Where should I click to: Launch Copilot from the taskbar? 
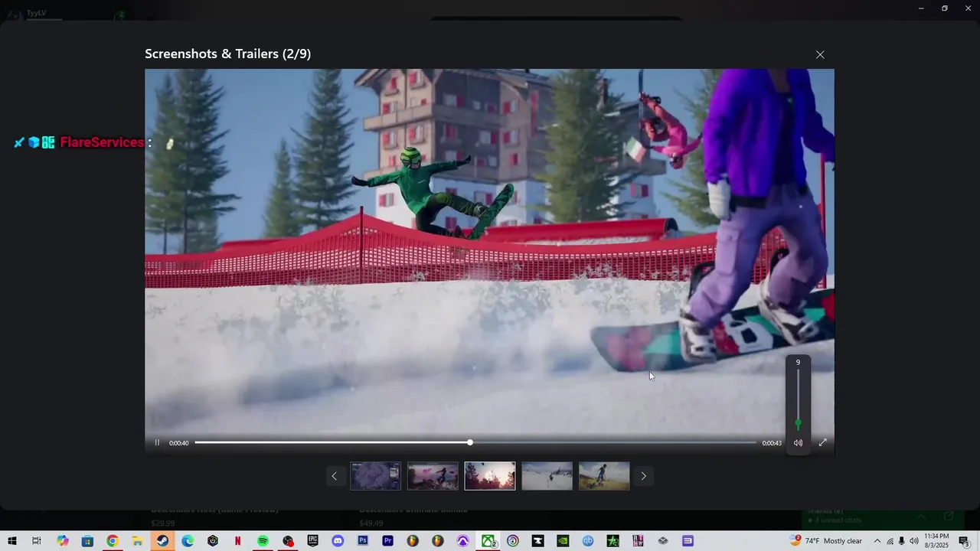click(62, 541)
